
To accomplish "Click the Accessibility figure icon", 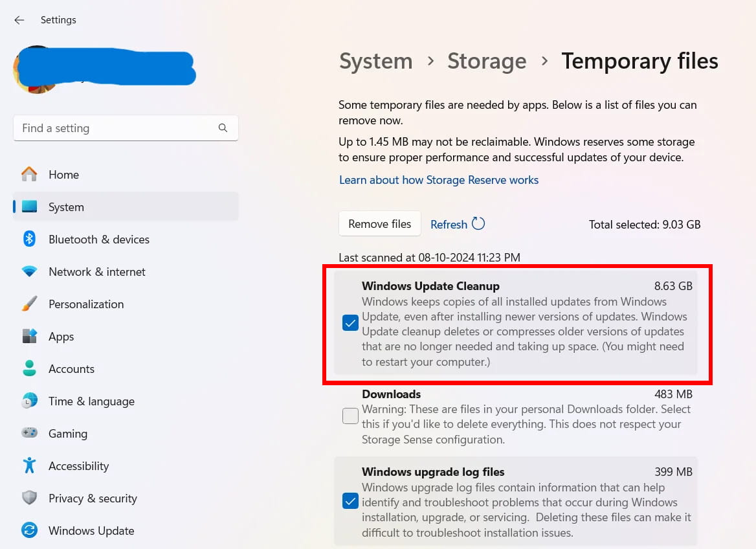I will coord(29,465).
